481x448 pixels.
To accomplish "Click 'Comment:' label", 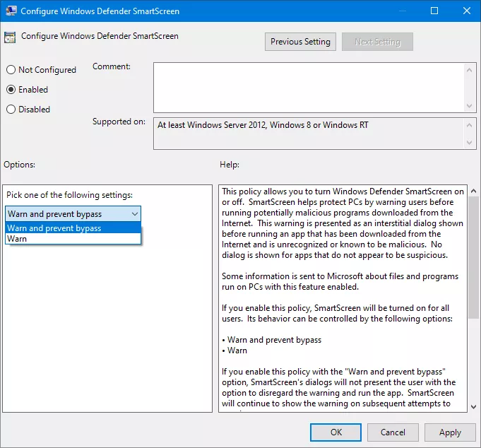I will click(112, 66).
